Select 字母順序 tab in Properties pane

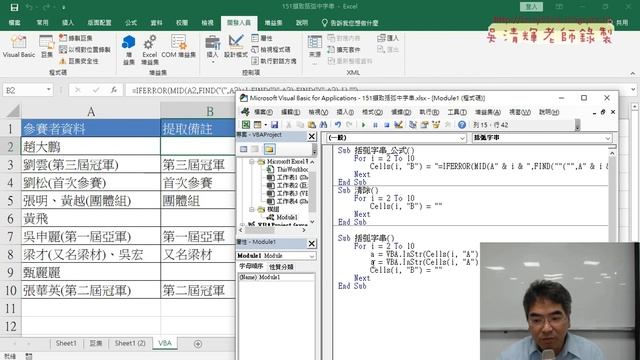251,266
